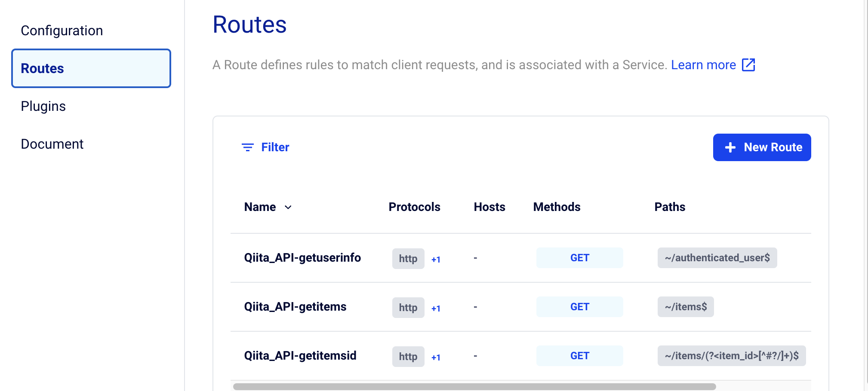Open the Qiita_API-getitemsid route
868x391 pixels.
click(300, 356)
